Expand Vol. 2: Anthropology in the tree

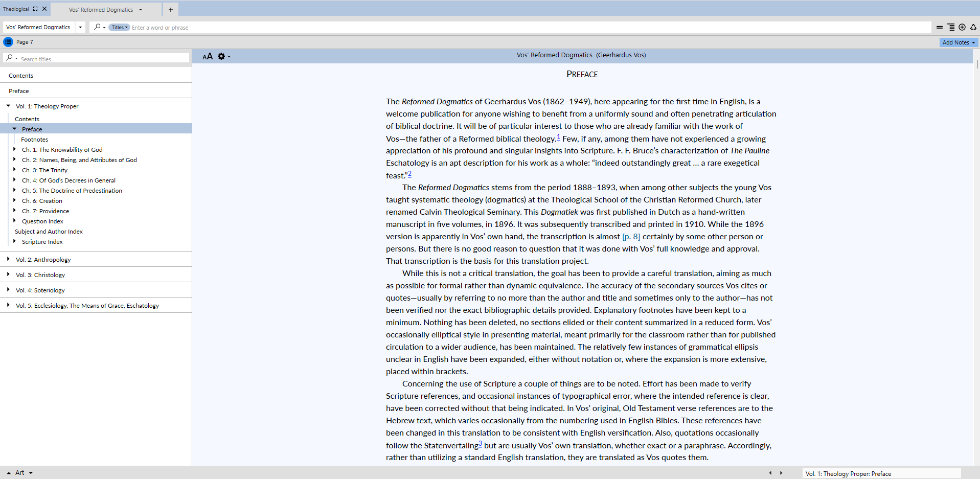8,259
